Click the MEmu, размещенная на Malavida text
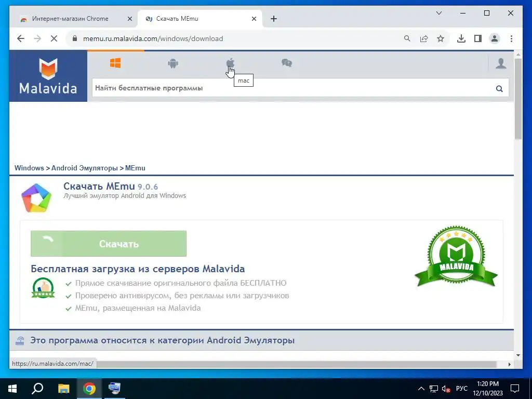532x399 pixels. [138, 308]
